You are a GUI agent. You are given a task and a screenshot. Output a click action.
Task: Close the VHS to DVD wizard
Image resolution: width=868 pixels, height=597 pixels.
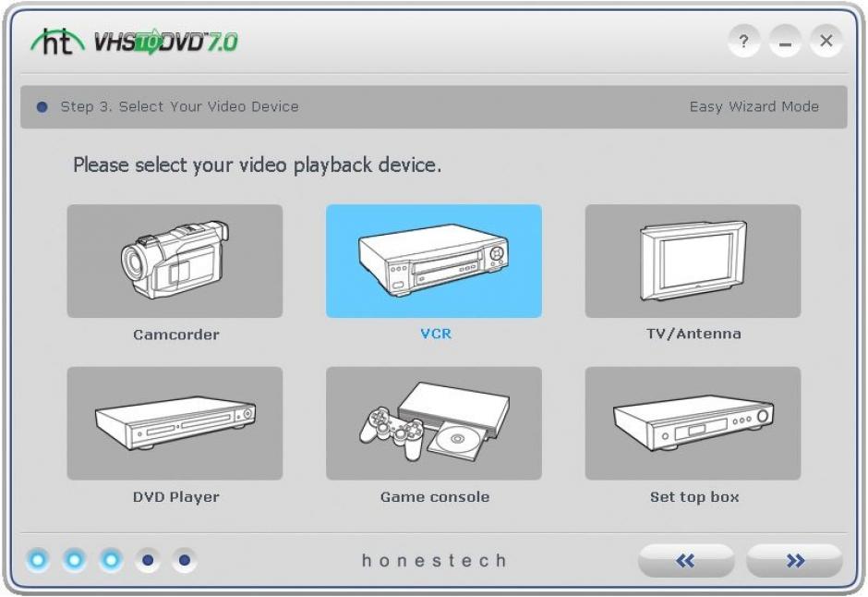click(x=826, y=41)
